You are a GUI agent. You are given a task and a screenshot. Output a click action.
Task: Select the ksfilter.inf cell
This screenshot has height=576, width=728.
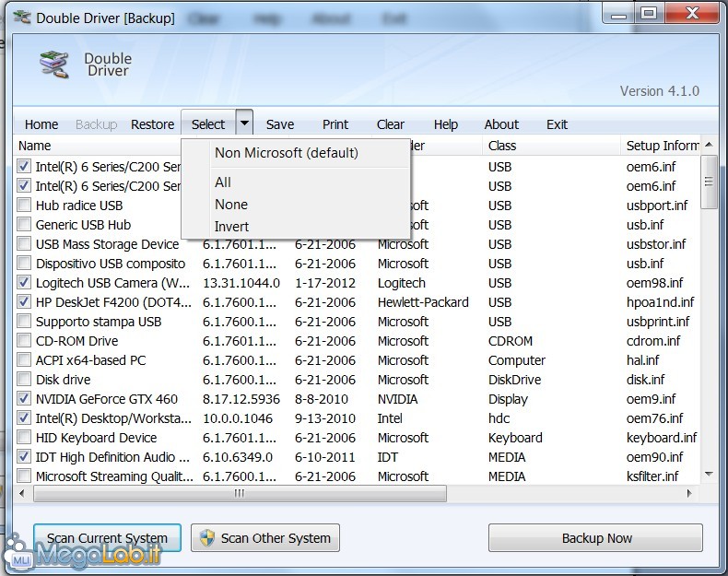tap(652, 476)
